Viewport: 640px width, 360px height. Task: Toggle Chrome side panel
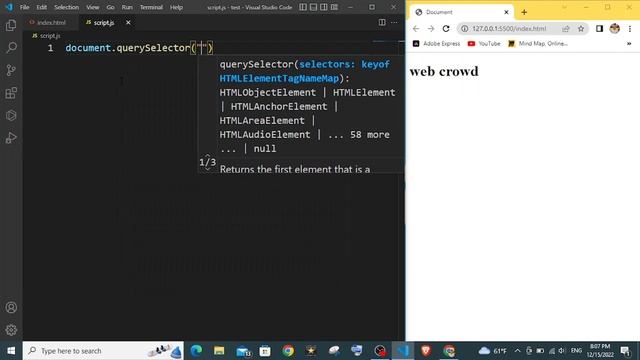pos(599,29)
